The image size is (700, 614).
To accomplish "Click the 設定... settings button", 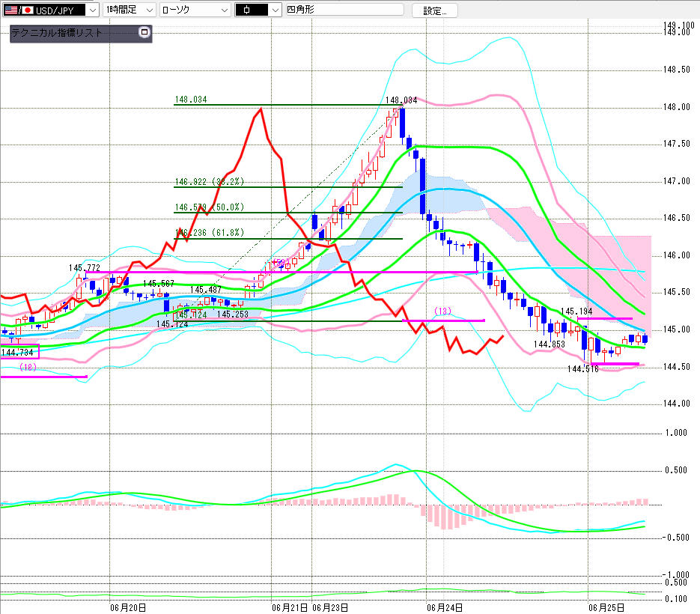I will pos(434,10).
